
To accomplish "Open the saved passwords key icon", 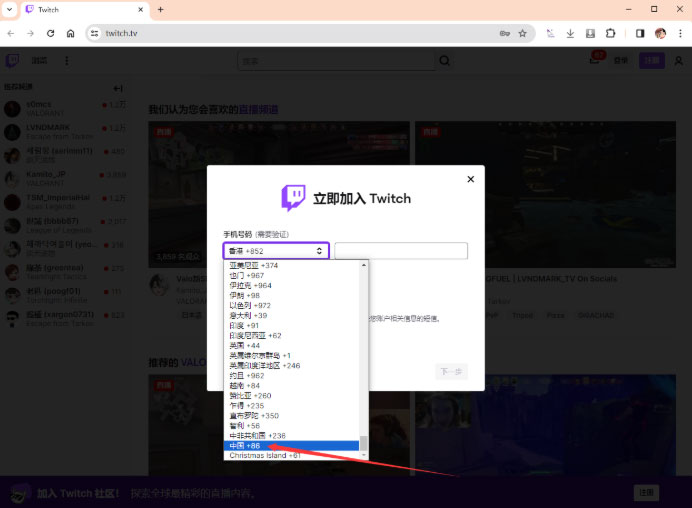I will pos(504,33).
